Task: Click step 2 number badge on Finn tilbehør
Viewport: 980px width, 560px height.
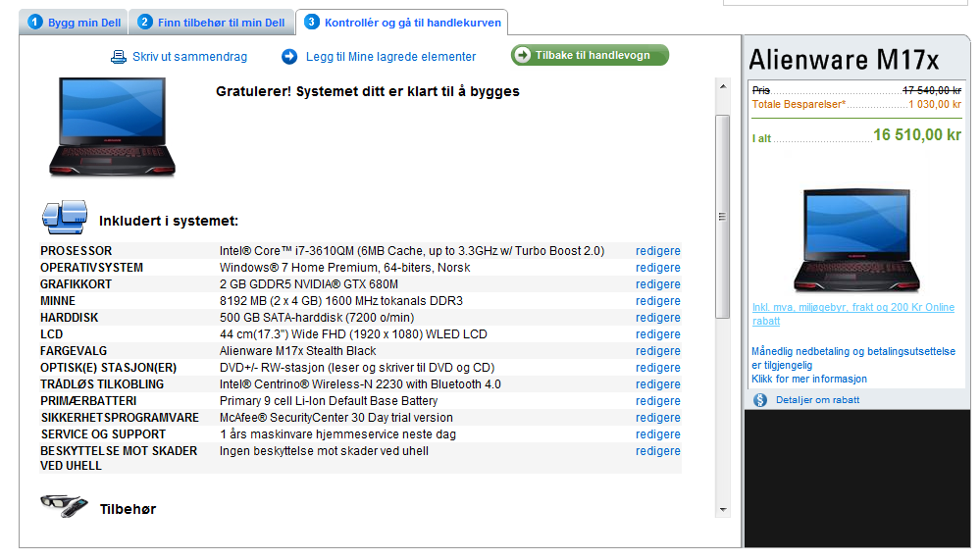Action: coord(144,22)
